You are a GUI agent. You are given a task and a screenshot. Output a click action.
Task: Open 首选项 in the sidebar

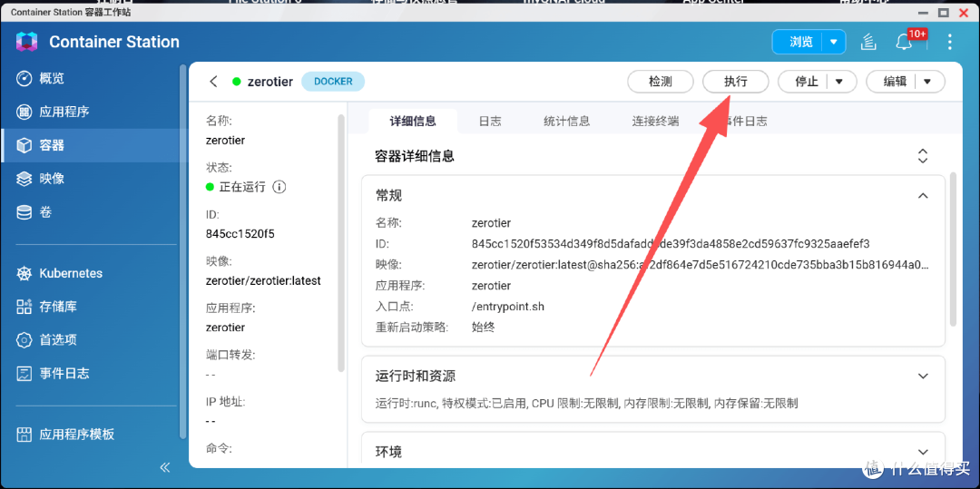[x=89, y=340]
